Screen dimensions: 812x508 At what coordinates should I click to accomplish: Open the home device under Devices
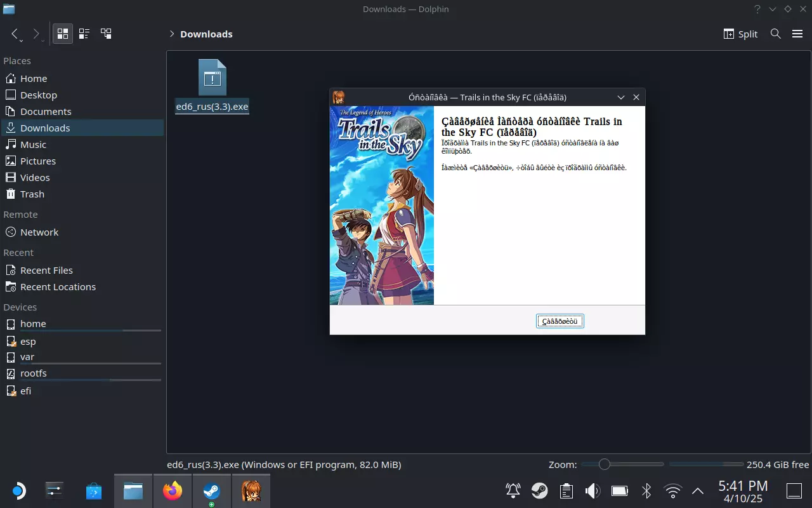click(x=82, y=324)
